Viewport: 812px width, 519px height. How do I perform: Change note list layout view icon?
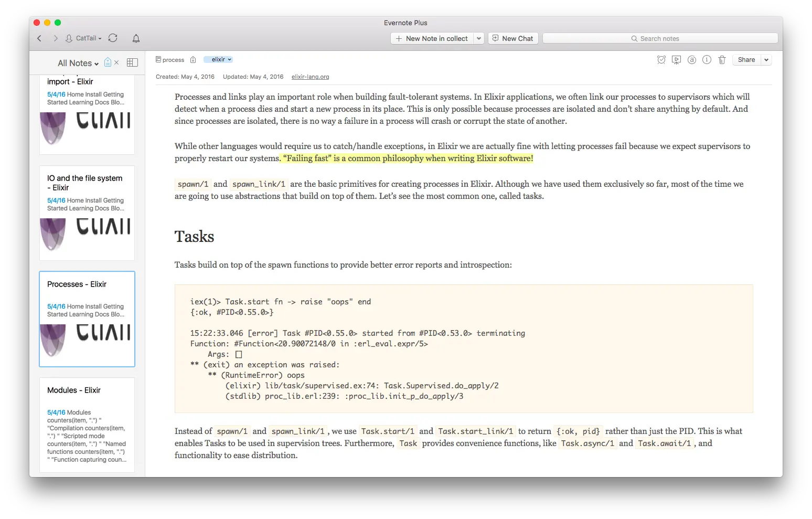[132, 62]
